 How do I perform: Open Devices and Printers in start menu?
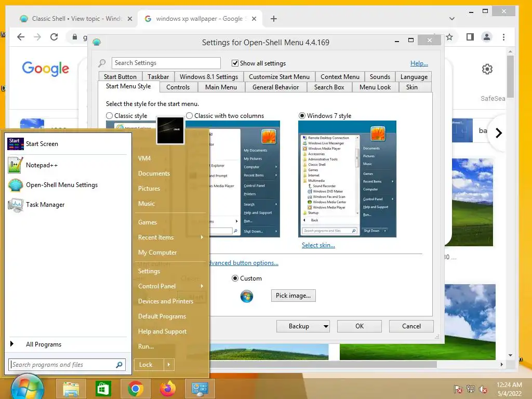(166, 301)
